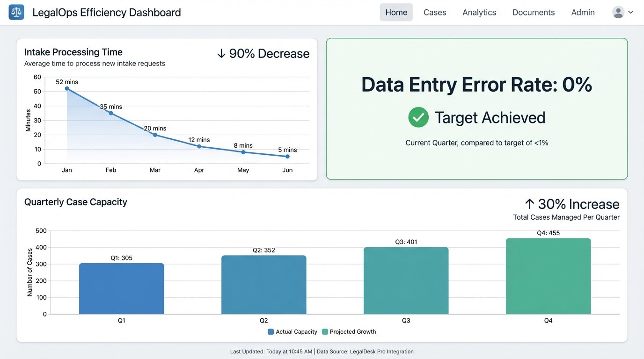
Task: Click the Jan data point on the intake chart
Action: click(x=66, y=87)
